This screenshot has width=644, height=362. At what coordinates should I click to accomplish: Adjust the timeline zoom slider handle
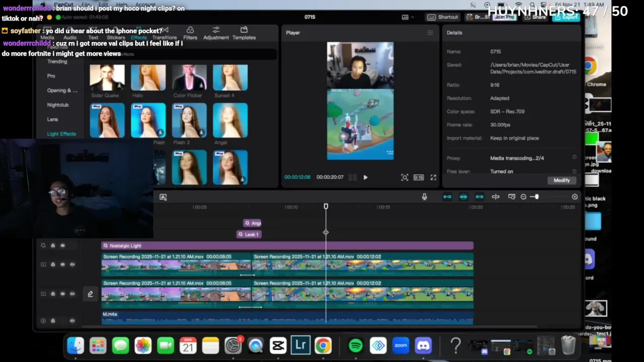[536, 197]
